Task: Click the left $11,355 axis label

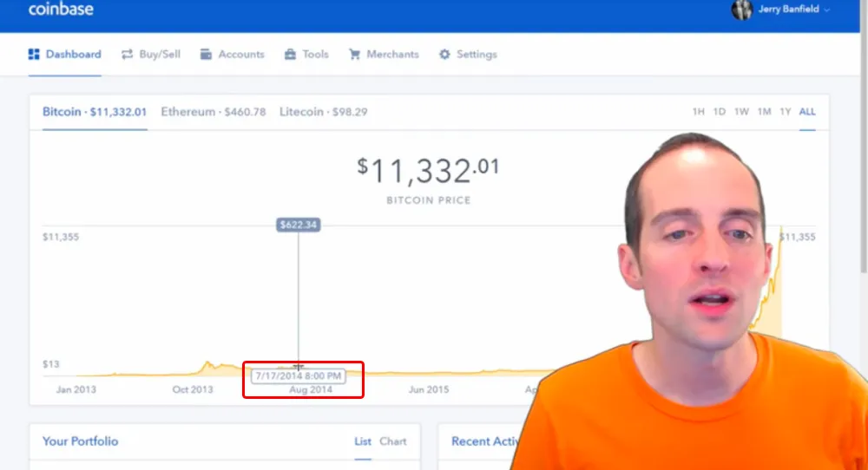Action: point(61,237)
